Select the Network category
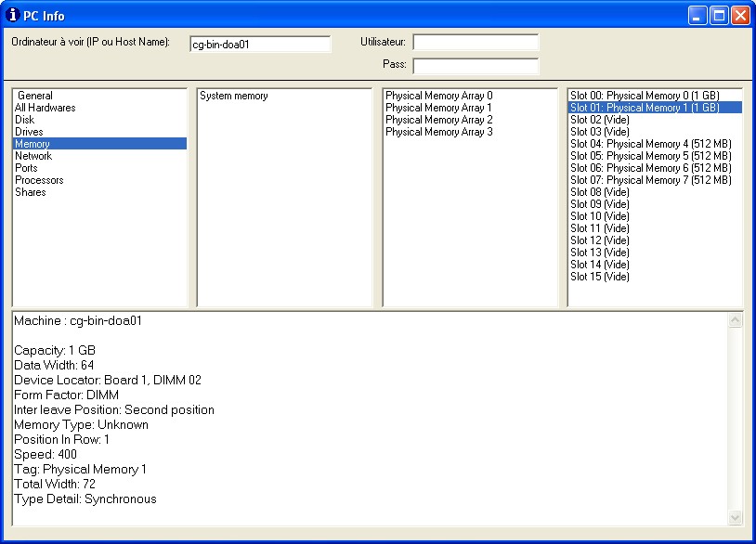This screenshot has width=756, height=544. (33, 156)
